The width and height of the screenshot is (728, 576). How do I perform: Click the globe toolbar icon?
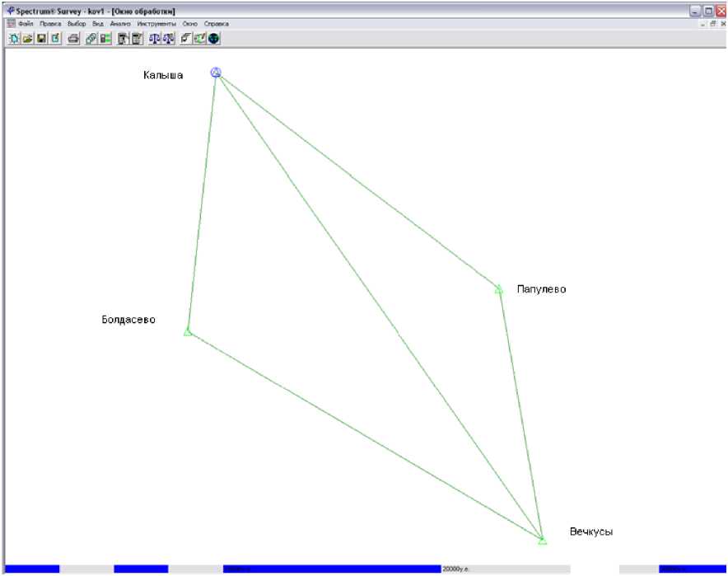tap(213, 39)
